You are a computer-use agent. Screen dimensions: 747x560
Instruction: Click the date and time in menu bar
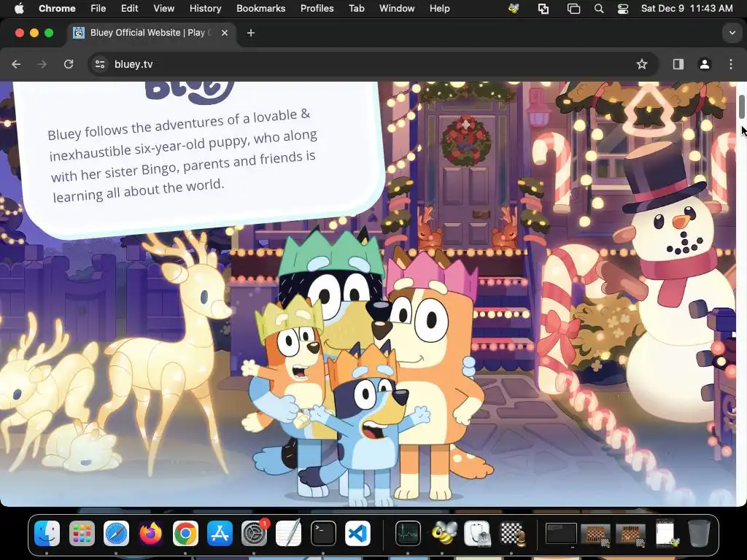click(686, 9)
